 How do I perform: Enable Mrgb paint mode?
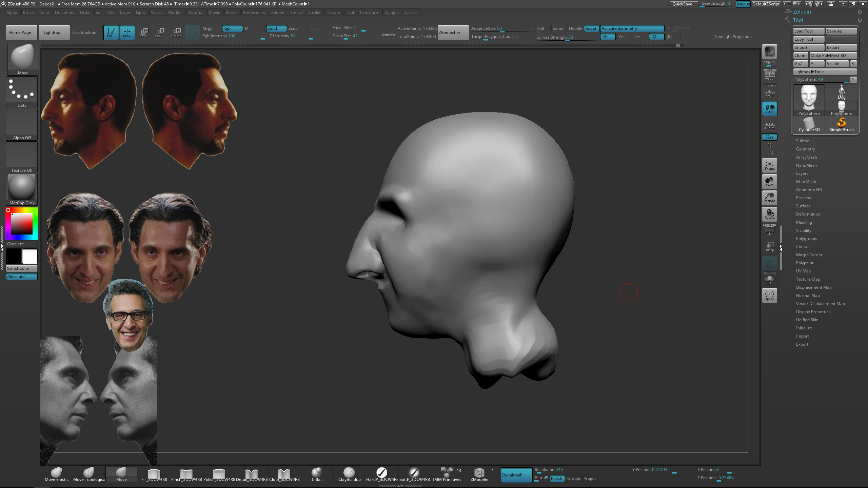click(211, 28)
